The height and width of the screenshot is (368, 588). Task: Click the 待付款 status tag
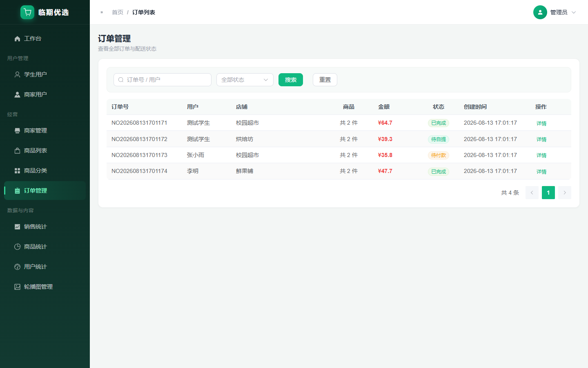pos(439,155)
